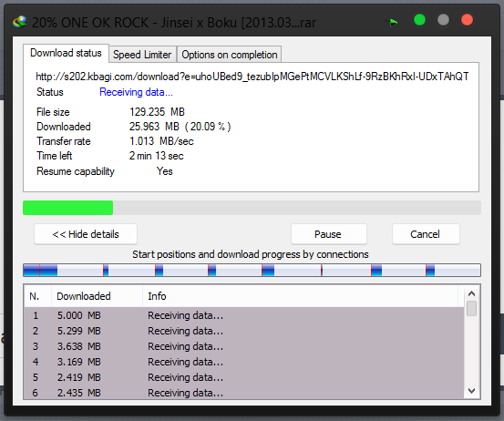Screen dimensions: 504x421
Task: Close the download window with red button
Action: 467,20
